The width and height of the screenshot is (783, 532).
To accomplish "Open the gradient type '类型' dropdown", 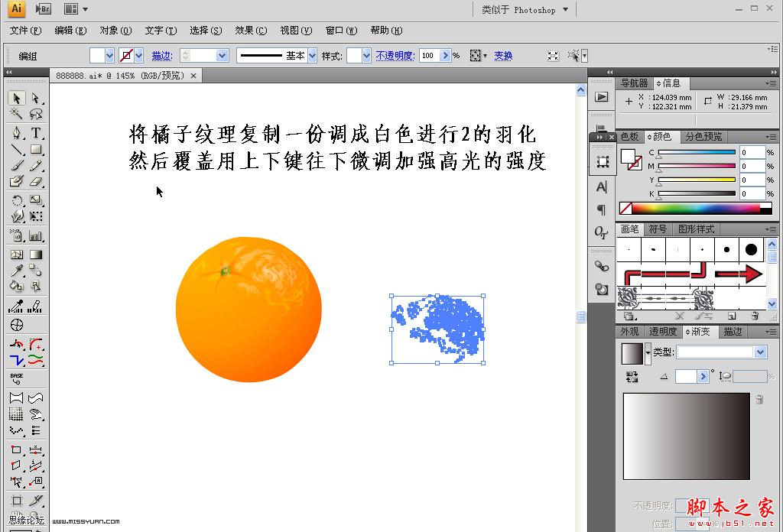I will pos(760,352).
